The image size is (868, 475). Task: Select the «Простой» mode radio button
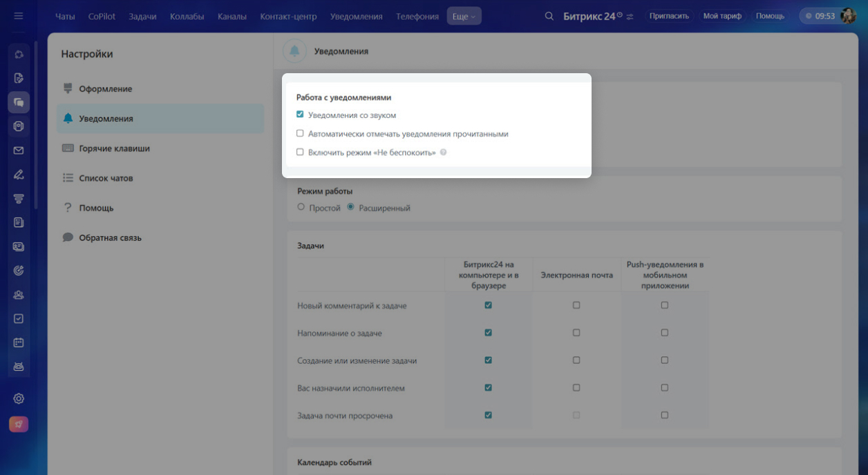tap(301, 207)
